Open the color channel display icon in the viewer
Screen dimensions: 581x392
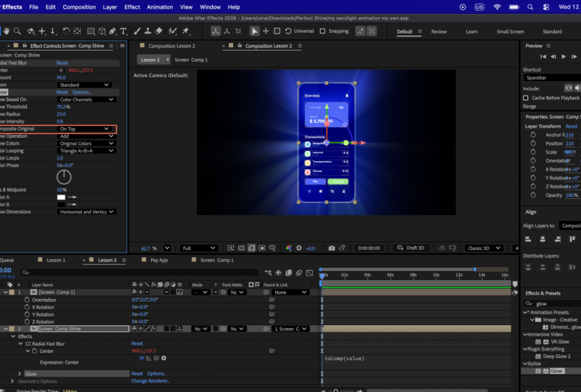[288, 248]
